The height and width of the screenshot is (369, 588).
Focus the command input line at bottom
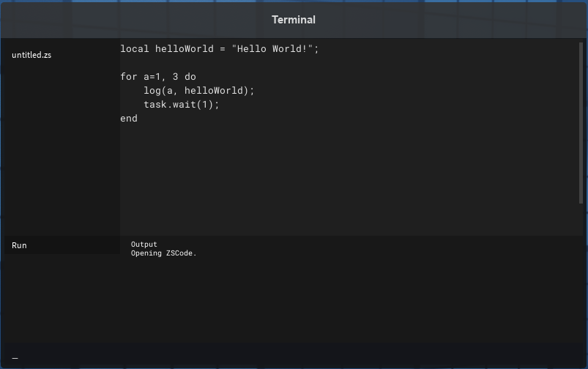[x=293, y=358]
